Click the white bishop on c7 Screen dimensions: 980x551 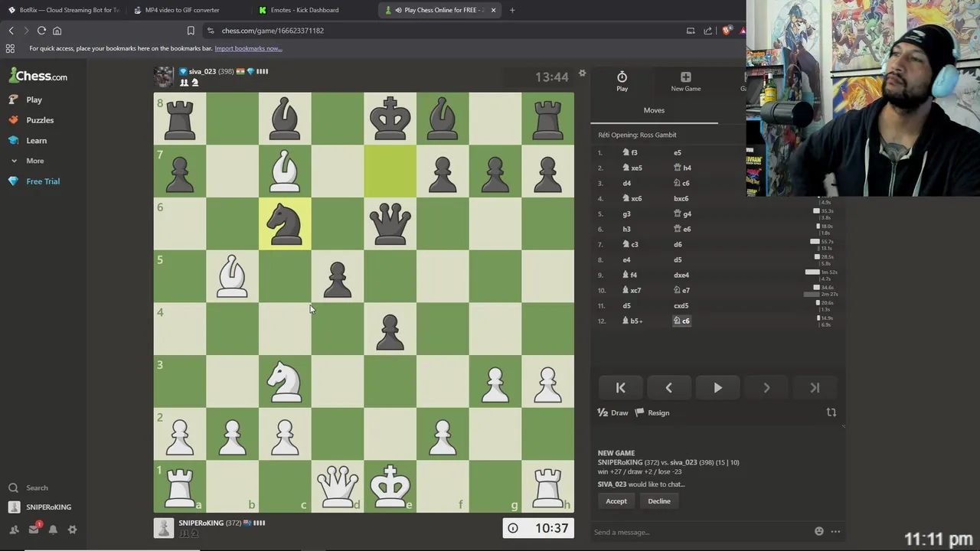click(x=285, y=171)
